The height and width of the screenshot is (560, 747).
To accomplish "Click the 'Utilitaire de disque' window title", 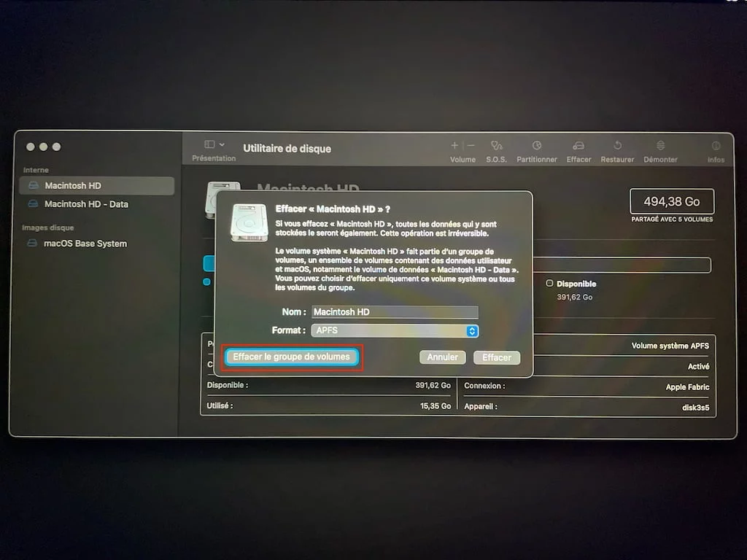I will coord(287,148).
